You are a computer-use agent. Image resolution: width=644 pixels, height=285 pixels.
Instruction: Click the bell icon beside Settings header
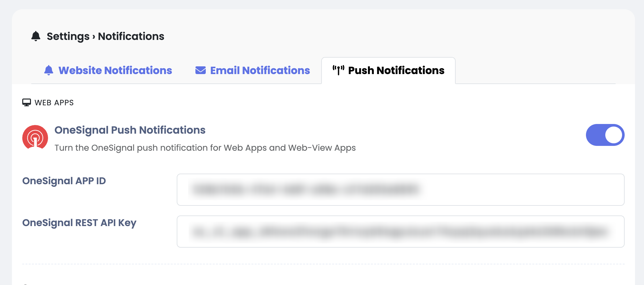[x=36, y=36]
